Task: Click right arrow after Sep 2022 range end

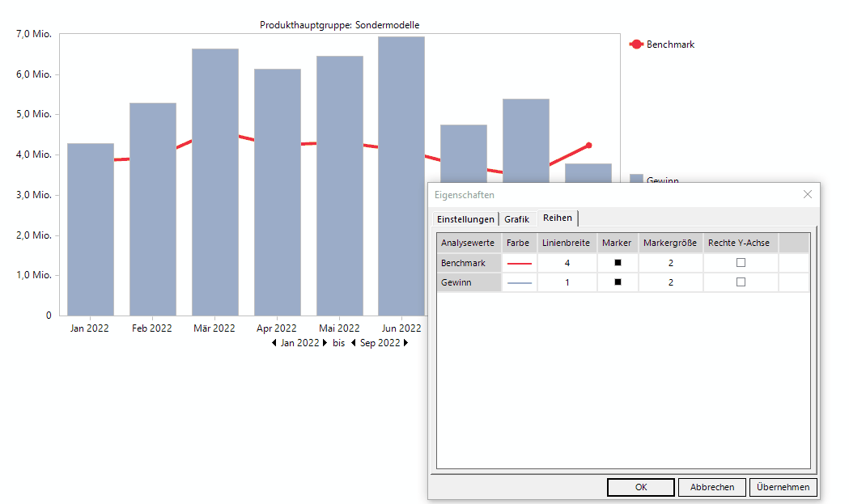Action: [406, 343]
